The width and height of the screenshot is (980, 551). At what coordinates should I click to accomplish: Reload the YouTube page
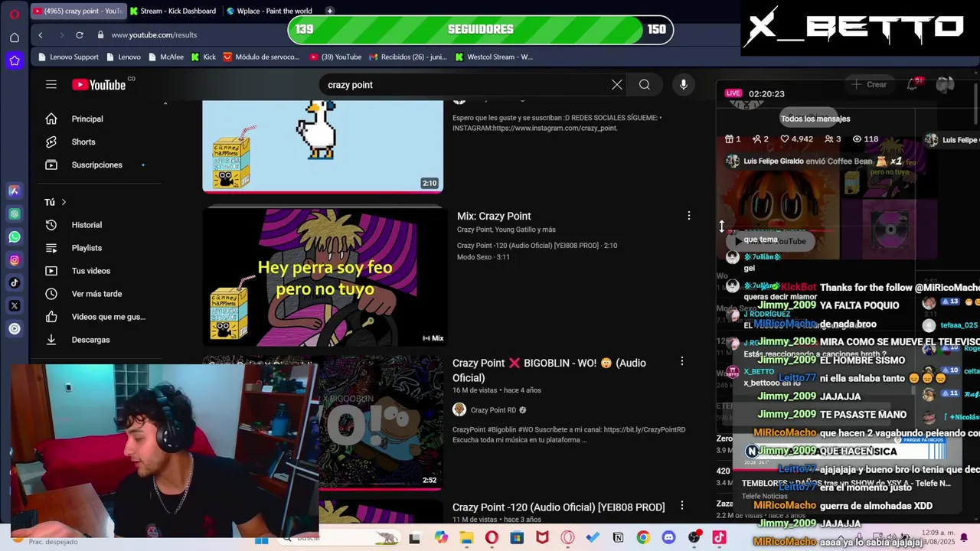tap(79, 34)
